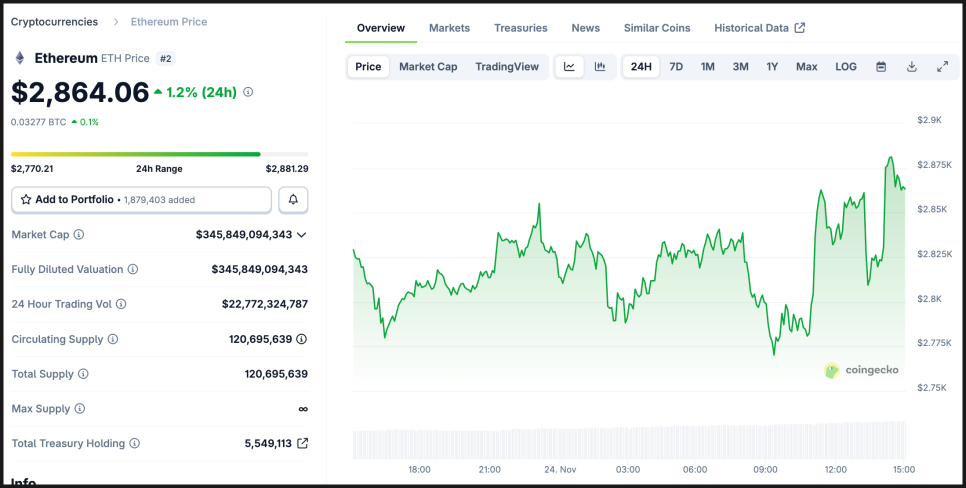This screenshot has height=488, width=966.
Task: Click the notification bell icon
Action: 293,200
